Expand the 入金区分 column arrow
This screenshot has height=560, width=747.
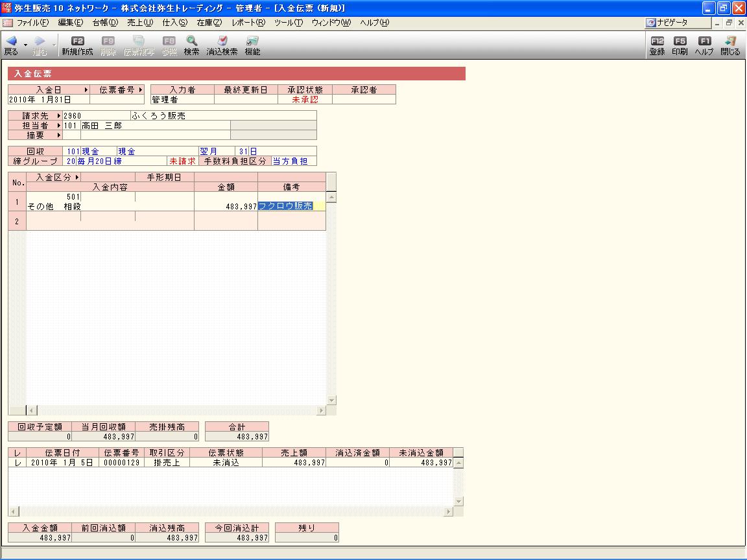[77, 177]
